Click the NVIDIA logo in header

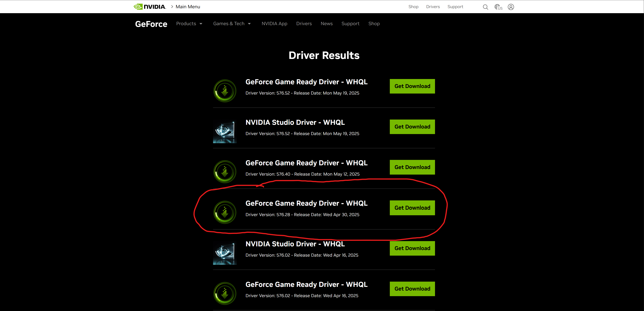pos(149,7)
